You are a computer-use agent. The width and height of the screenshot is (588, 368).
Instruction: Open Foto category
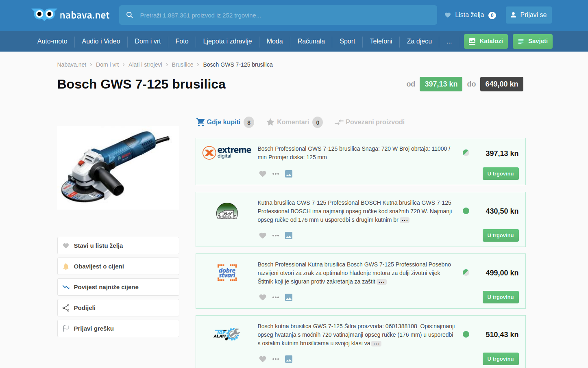pyautogui.click(x=182, y=41)
